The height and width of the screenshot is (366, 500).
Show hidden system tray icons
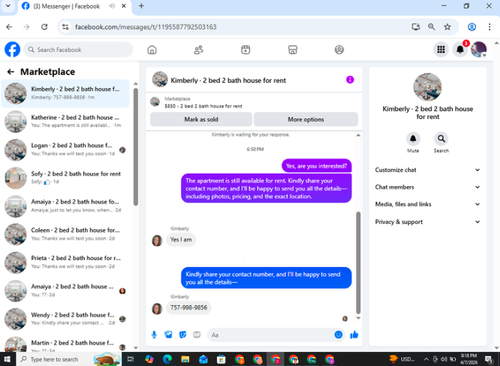(426, 359)
